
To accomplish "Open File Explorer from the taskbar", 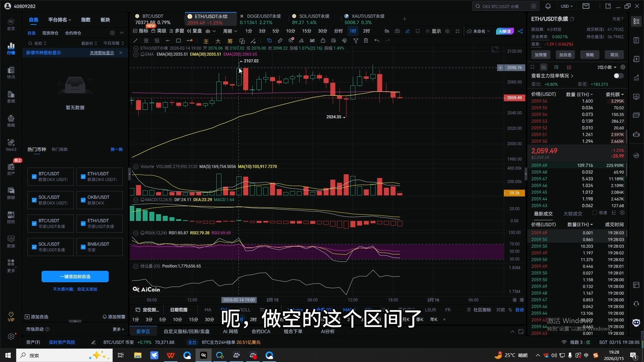I will click(138, 355).
